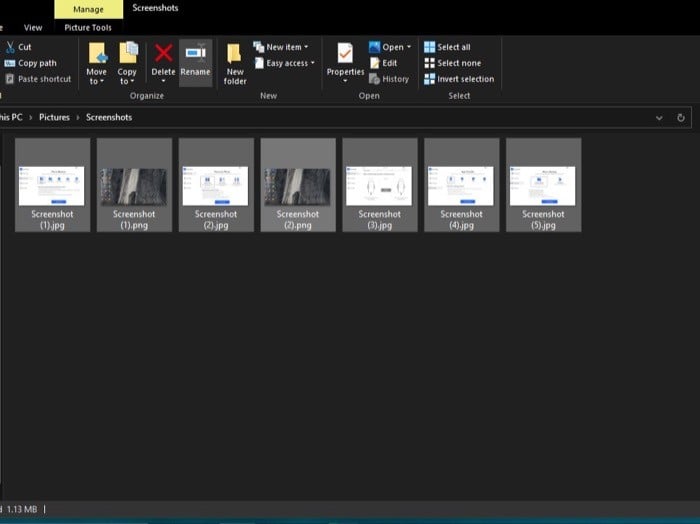Open Properties from the ribbon

point(345,58)
